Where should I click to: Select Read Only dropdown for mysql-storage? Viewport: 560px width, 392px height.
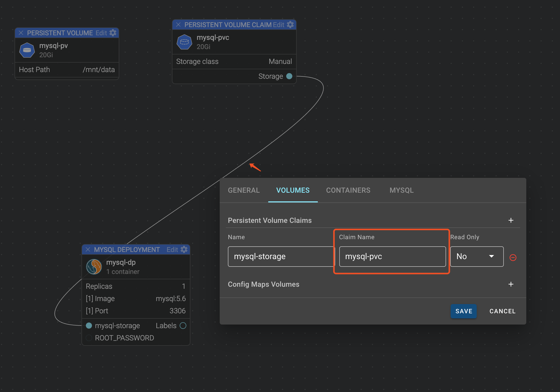[477, 256]
